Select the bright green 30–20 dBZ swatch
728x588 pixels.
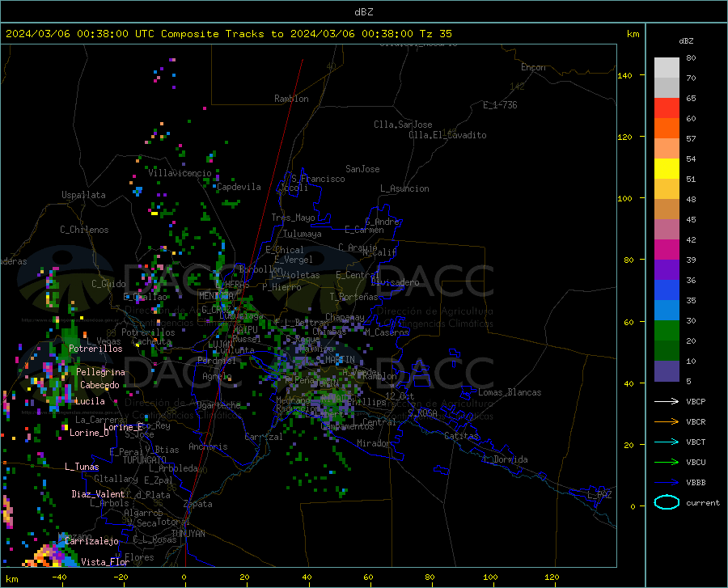pyautogui.click(x=667, y=331)
